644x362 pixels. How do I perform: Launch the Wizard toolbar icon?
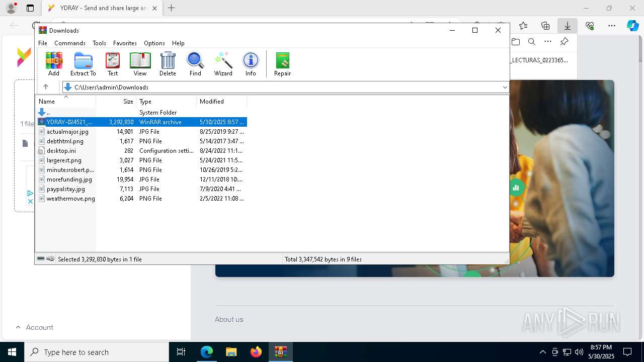[223, 64]
